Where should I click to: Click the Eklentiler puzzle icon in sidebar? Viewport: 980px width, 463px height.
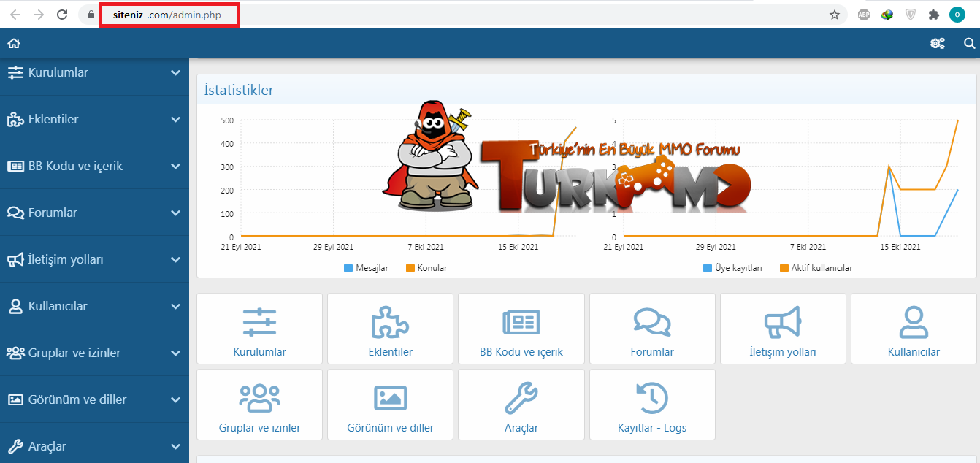coord(15,119)
